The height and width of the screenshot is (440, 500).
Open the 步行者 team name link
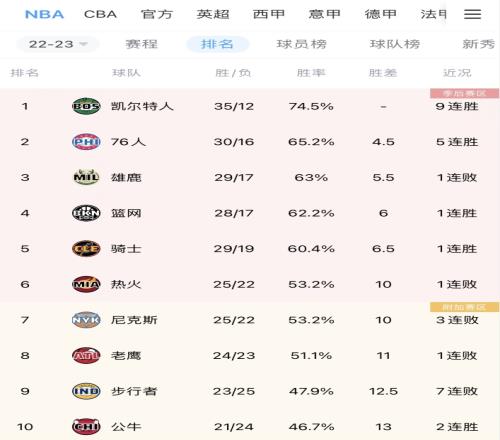[134, 391]
